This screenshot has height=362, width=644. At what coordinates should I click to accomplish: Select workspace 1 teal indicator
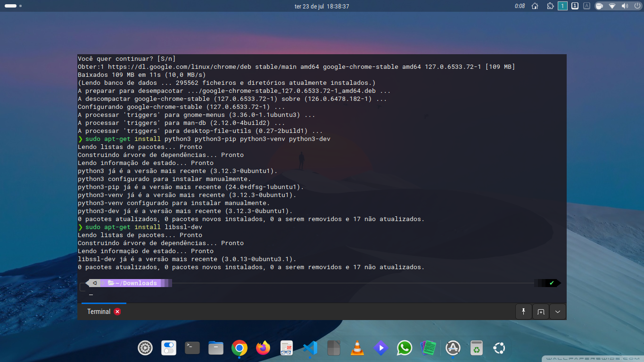pyautogui.click(x=562, y=6)
